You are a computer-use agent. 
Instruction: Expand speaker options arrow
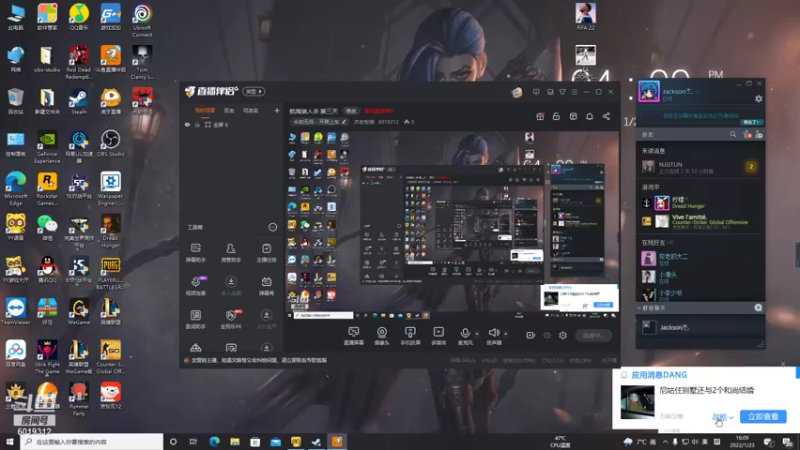(x=506, y=334)
